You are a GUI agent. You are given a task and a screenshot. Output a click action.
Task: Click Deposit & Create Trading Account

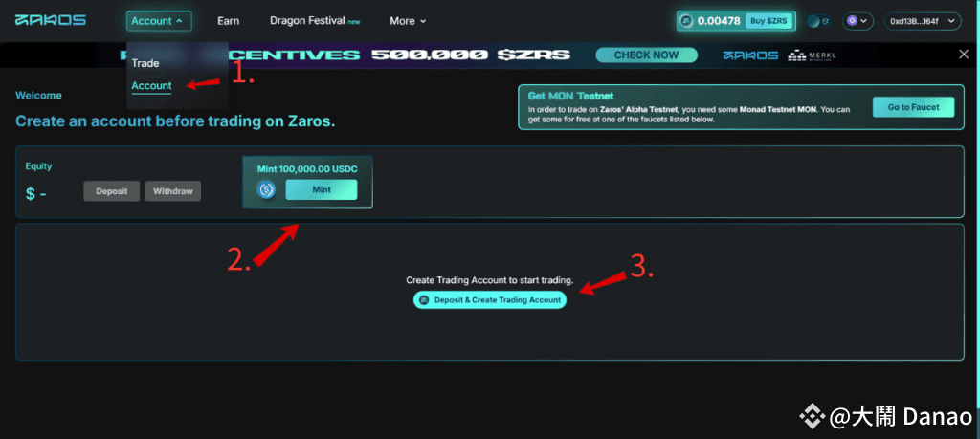490,299
